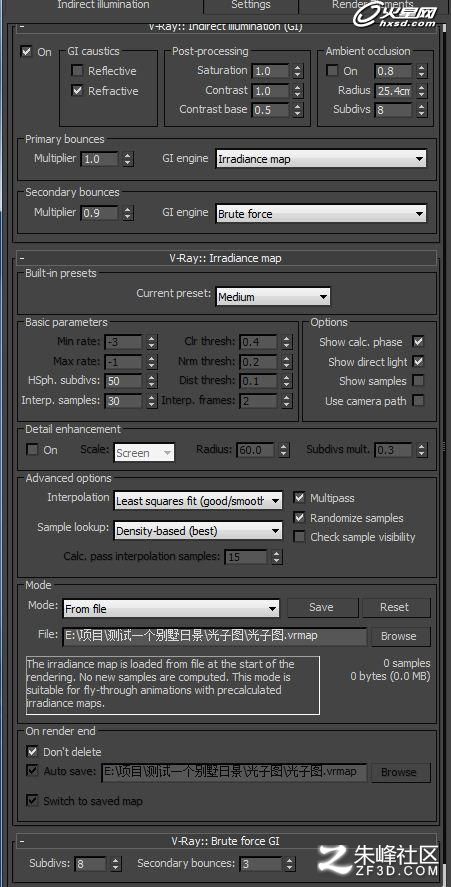Click the Interp. samples spinner arrows

(x=151, y=401)
